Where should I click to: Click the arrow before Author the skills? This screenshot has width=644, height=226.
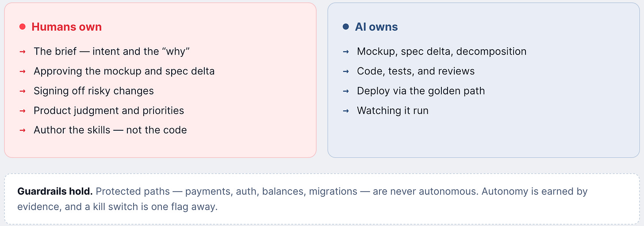point(23,130)
